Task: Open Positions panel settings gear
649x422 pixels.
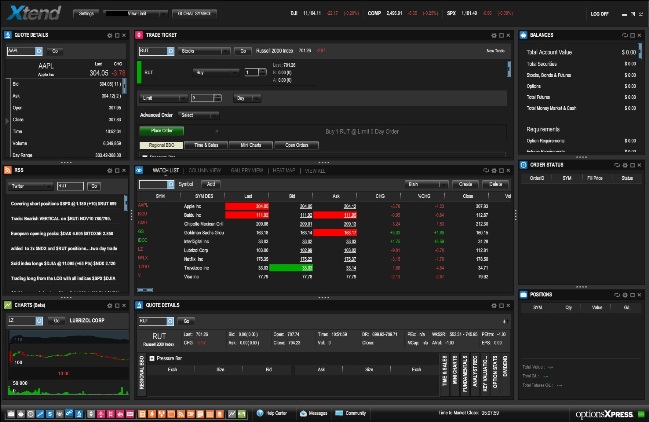Action: (625, 295)
